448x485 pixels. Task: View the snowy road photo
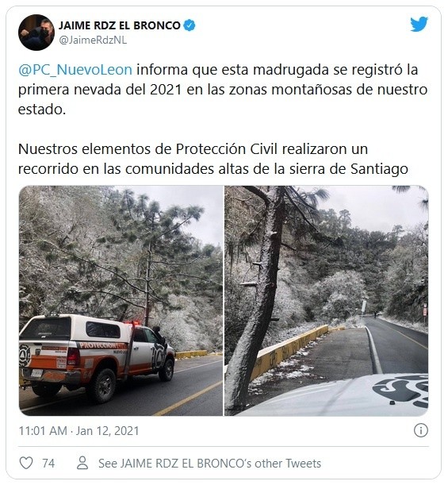click(x=326, y=301)
